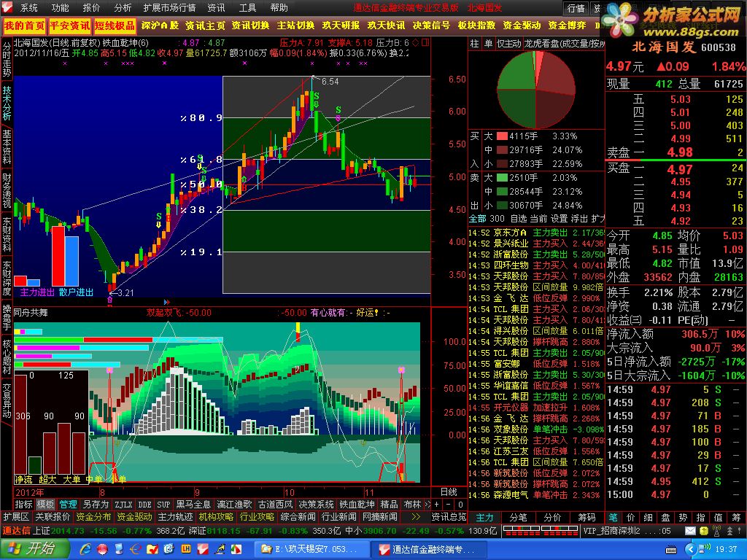The height and width of the screenshot is (560, 747).
Task: Open the 关联报价 bottom tab
Action: (53, 517)
